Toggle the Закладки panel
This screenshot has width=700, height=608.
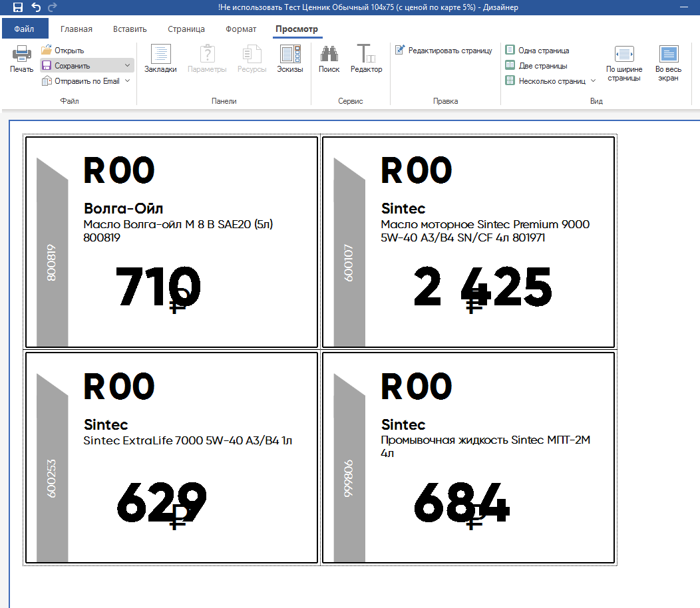pyautogui.click(x=161, y=59)
